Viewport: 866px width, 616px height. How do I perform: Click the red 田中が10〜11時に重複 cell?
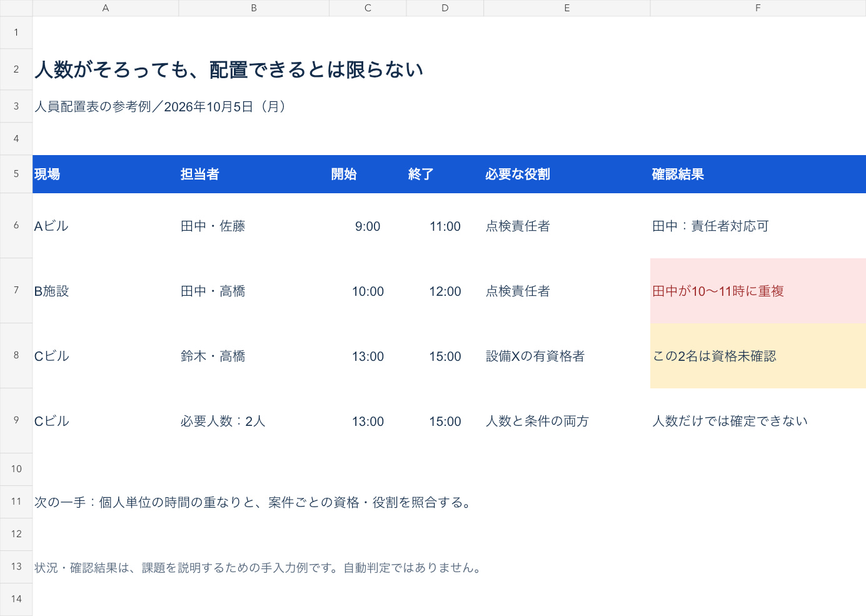click(758, 291)
